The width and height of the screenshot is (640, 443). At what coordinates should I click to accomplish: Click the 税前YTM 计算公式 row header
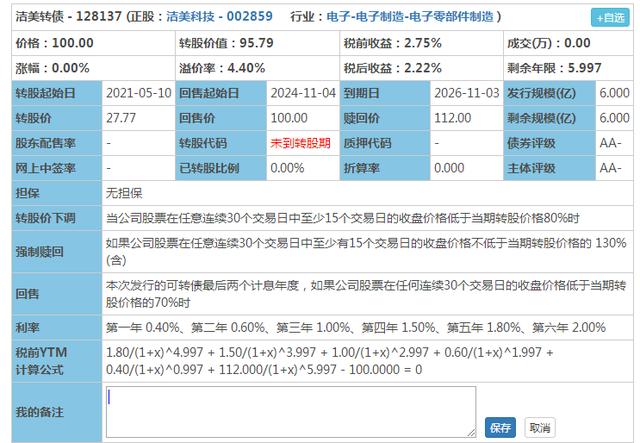click(57, 361)
